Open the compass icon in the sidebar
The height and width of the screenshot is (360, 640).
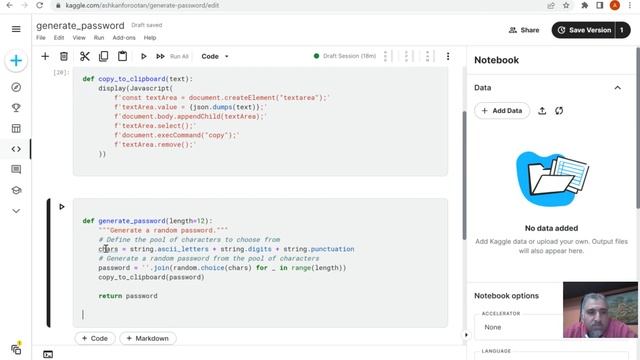tap(16, 87)
